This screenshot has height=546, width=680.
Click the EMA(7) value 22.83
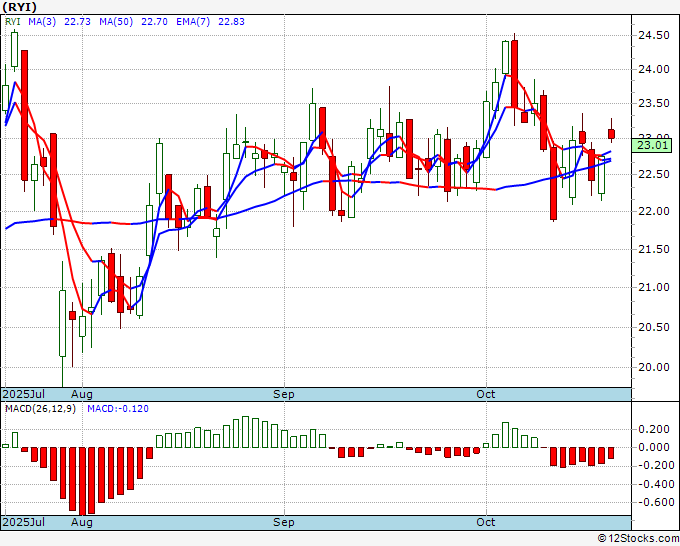click(231, 22)
